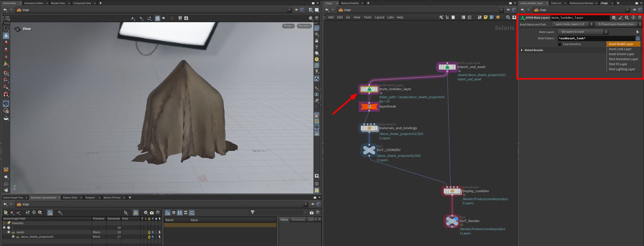Choose Shot Lighting Layer from the list
Screen dimensions: 644x246
coord(622,69)
